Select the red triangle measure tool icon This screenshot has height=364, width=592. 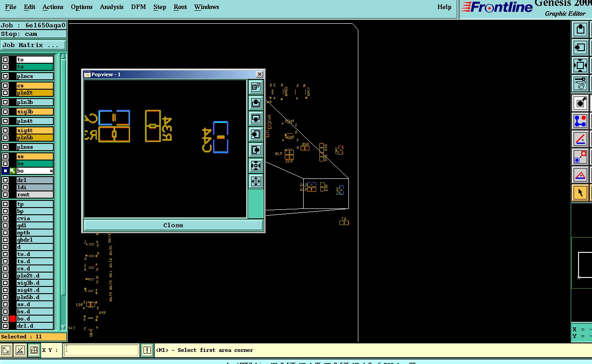[x=580, y=175]
